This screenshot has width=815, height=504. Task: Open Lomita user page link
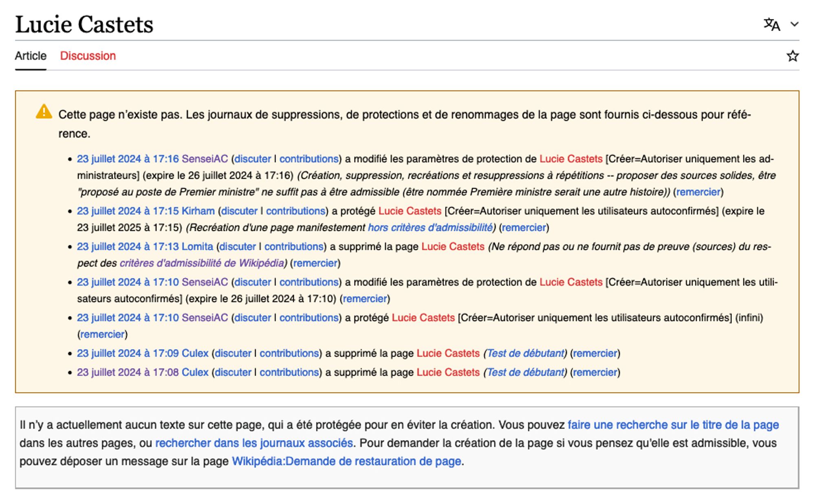197,246
